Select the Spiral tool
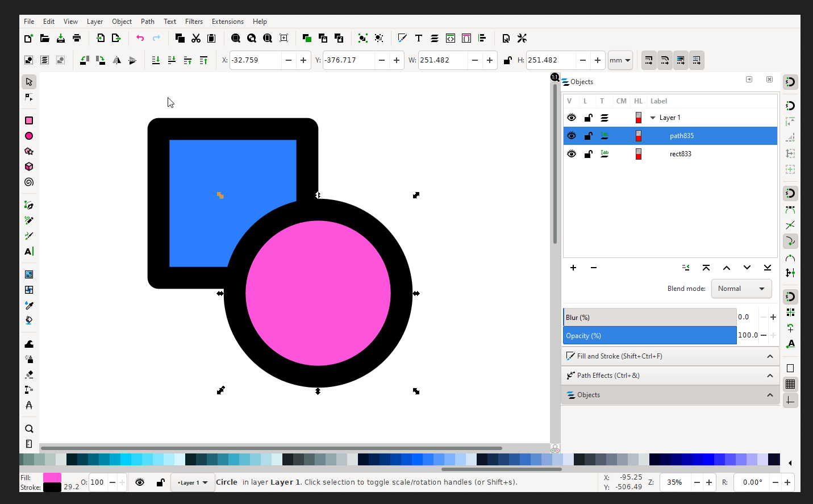 (28, 182)
